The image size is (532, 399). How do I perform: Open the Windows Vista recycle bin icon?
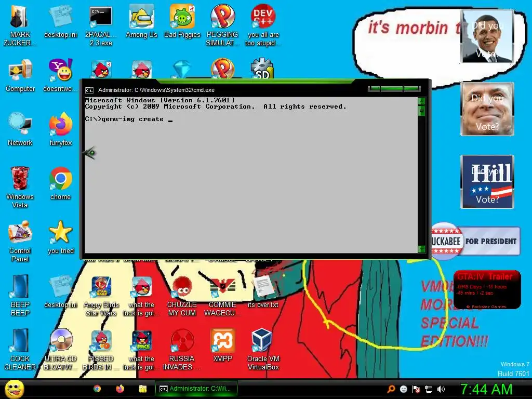point(20,187)
